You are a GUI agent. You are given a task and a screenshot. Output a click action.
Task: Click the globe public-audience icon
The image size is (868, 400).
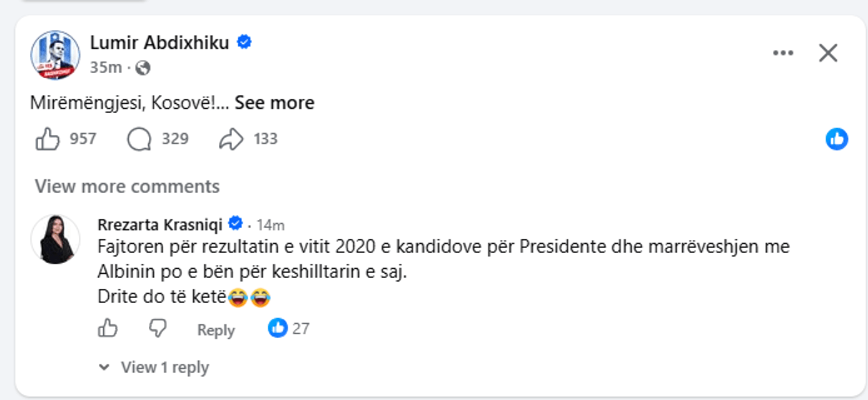(143, 67)
